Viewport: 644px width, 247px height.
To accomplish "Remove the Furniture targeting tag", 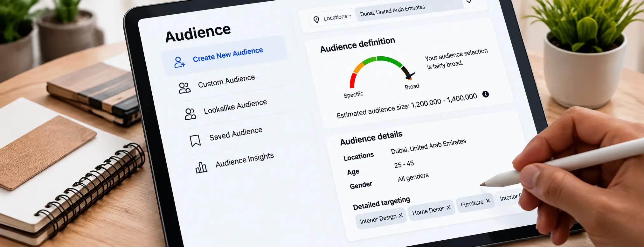I will pos(488,201).
